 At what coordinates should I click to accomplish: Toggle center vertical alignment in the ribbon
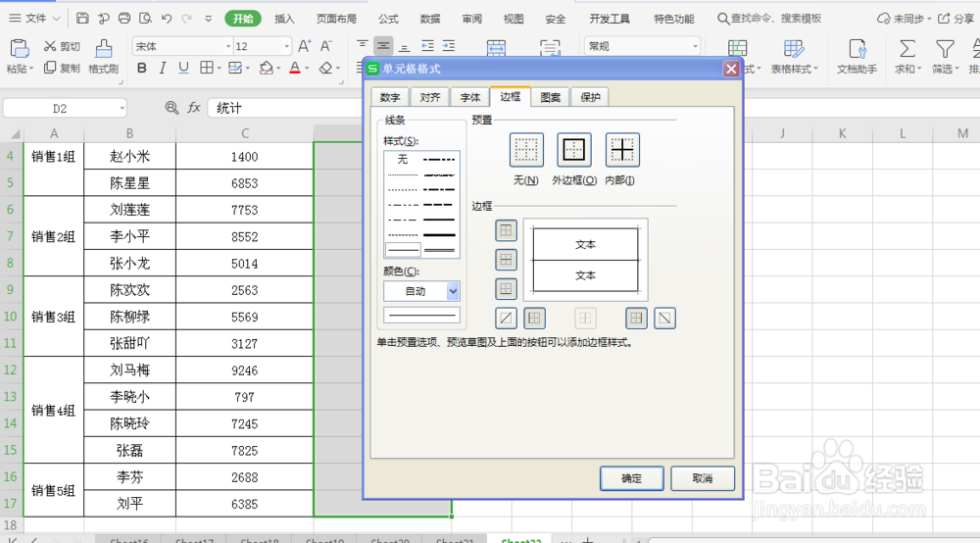coord(383,46)
